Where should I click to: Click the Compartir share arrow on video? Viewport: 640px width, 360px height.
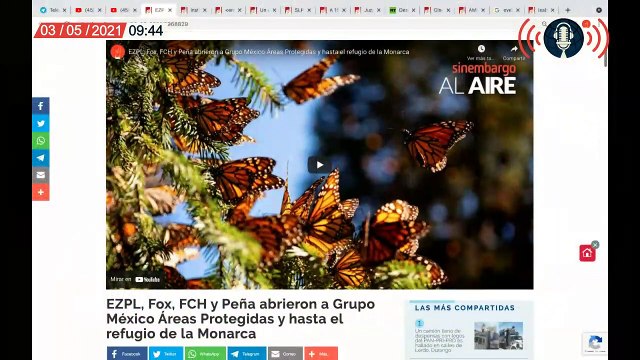514,49
